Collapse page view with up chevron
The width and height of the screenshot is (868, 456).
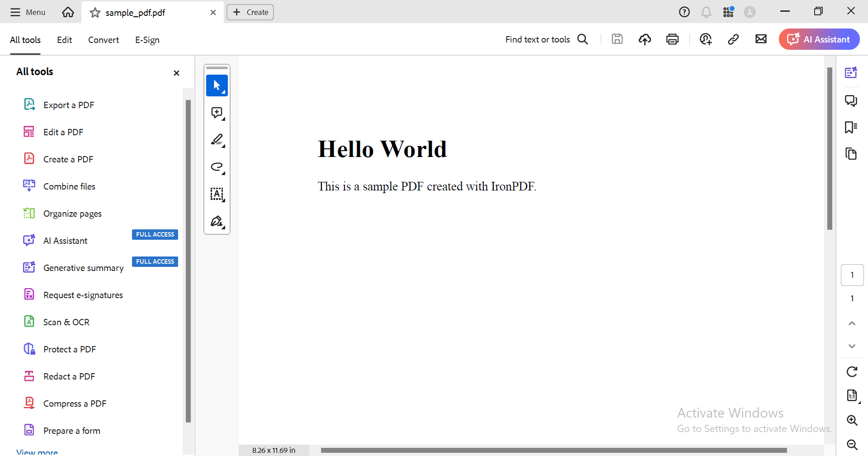coord(852,323)
